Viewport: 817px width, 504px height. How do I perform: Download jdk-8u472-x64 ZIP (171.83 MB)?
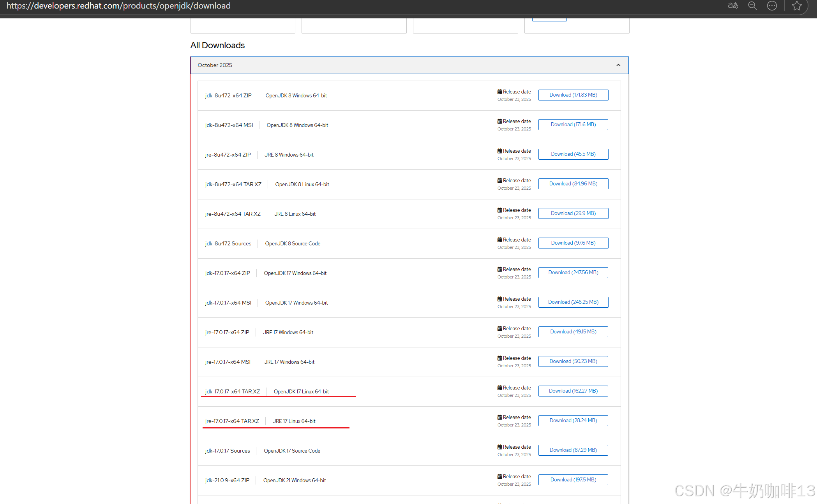(573, 95)
